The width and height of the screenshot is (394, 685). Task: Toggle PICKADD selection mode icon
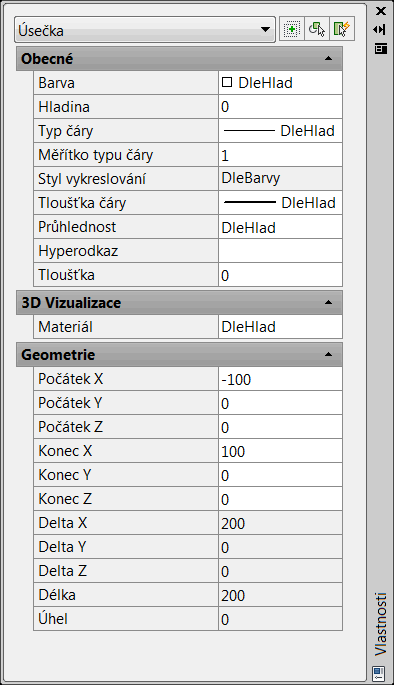click(291, 30)
